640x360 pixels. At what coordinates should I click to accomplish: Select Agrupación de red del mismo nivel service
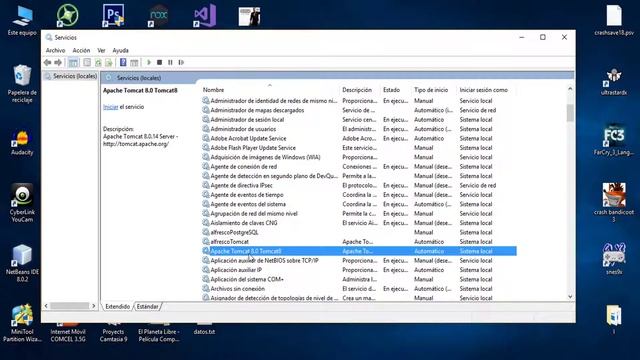point(359,213)
